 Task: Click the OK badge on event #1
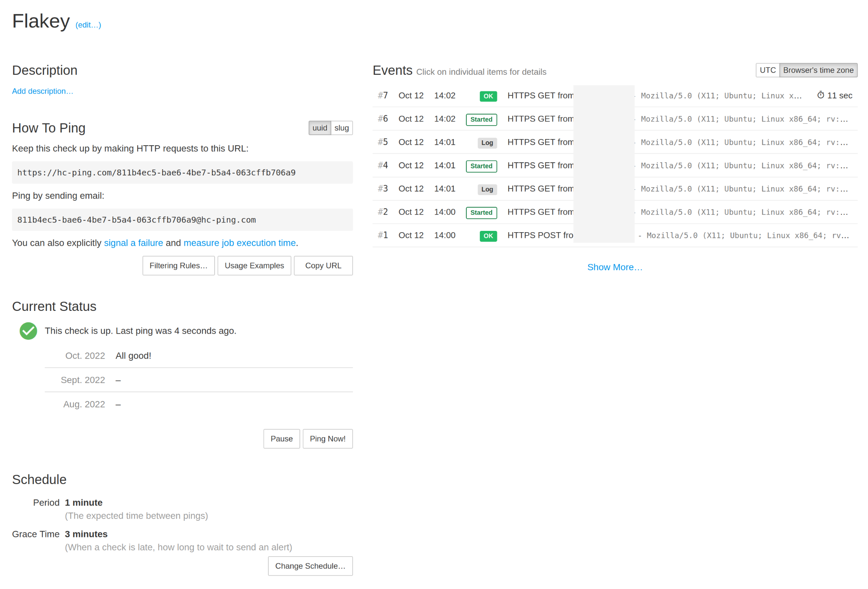(x=488, y=236)
